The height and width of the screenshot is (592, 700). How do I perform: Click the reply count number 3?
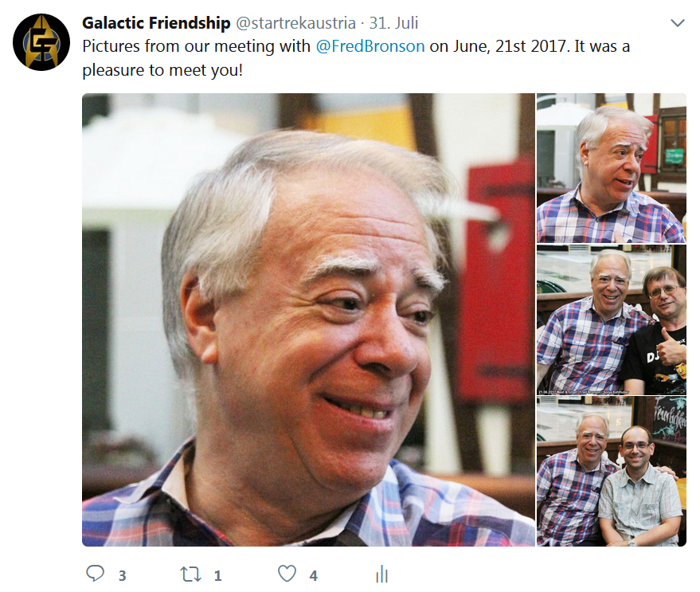coord(123,575)
